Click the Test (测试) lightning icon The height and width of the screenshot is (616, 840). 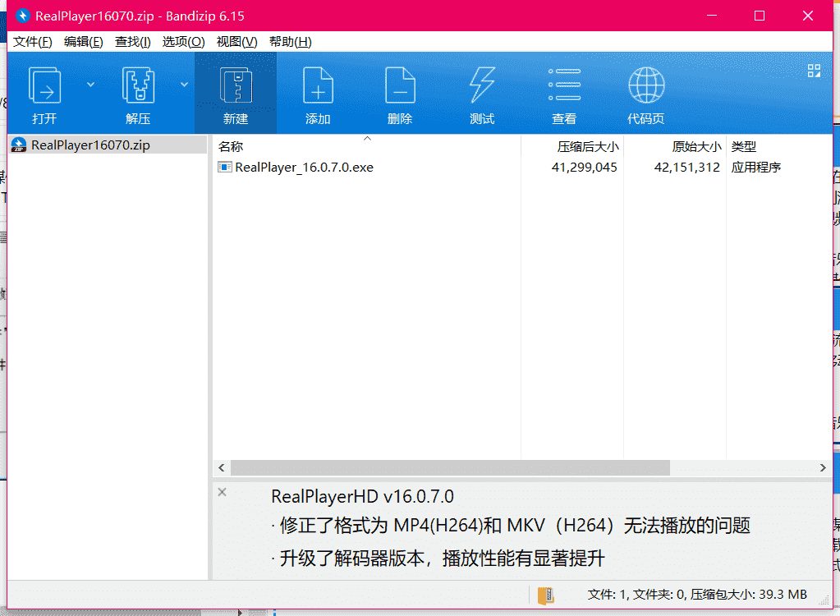click(x=482, y=85)
